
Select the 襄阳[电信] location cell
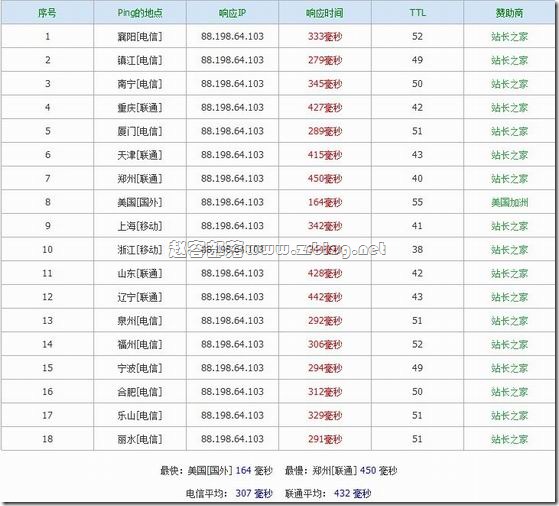point(140,36)
